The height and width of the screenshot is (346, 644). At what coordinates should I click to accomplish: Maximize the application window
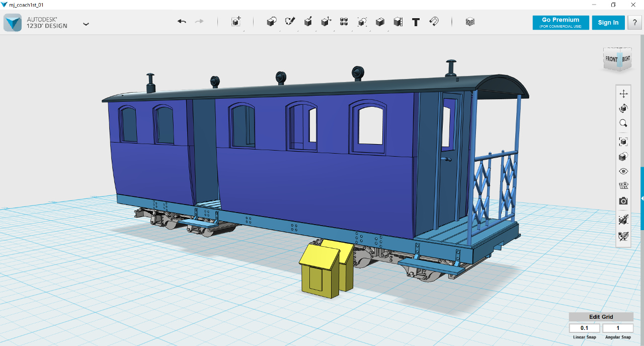[x=613, y=5]
